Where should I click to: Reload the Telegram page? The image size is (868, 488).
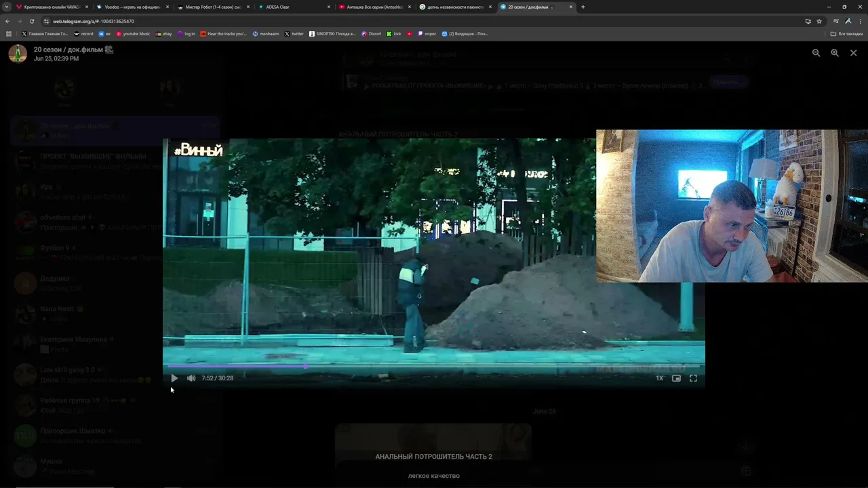click(x=32, y=21)
